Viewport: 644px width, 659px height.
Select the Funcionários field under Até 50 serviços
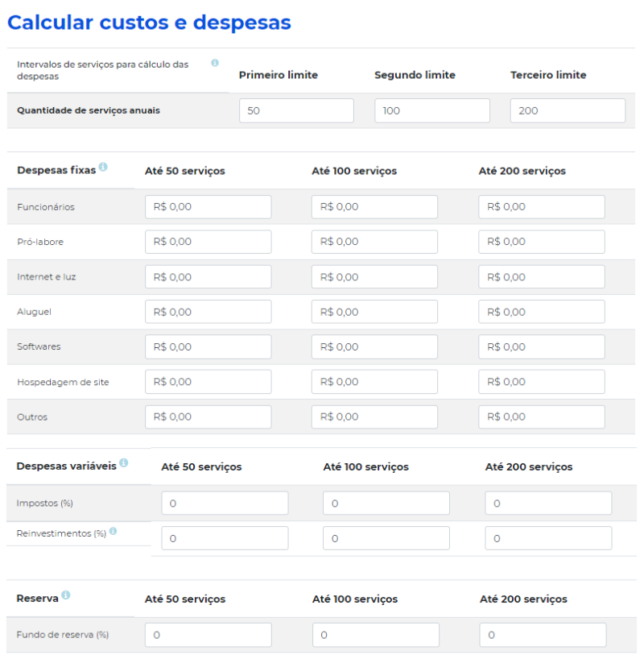207,206
